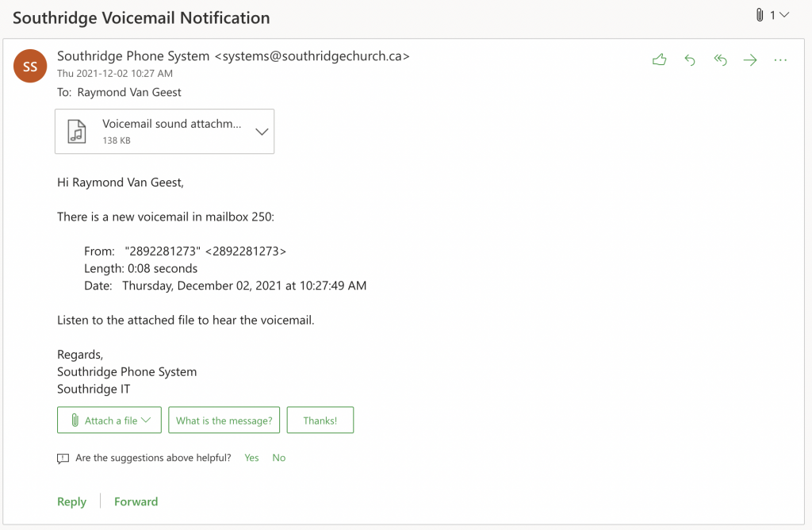Image resolution: width=812 pixels, height=530 pixels.
Task: Click the voicemail audio file icon
Action: (77, 131)
